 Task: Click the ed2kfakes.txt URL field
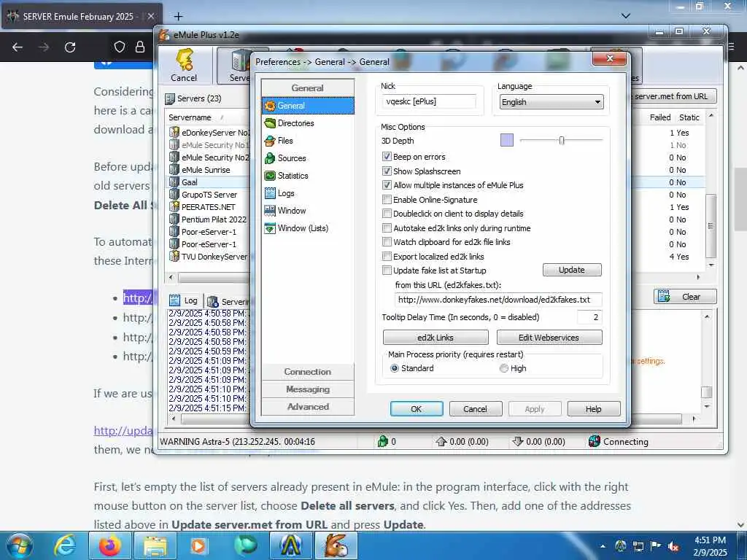499,300
